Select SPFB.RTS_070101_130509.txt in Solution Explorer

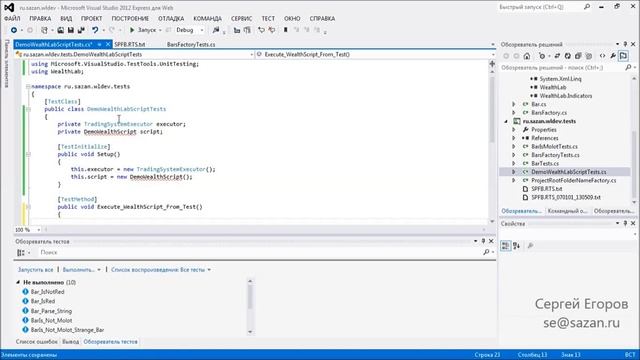(566, 197)
